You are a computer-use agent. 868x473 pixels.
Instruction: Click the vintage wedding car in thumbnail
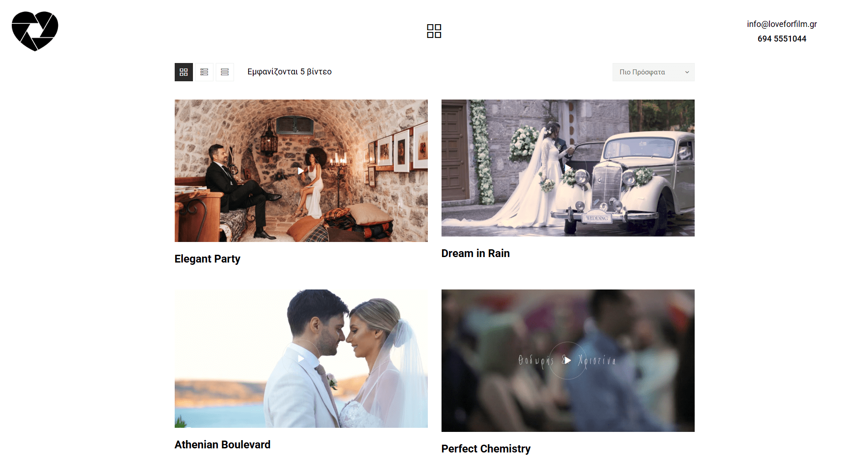[x=639, y=178]
